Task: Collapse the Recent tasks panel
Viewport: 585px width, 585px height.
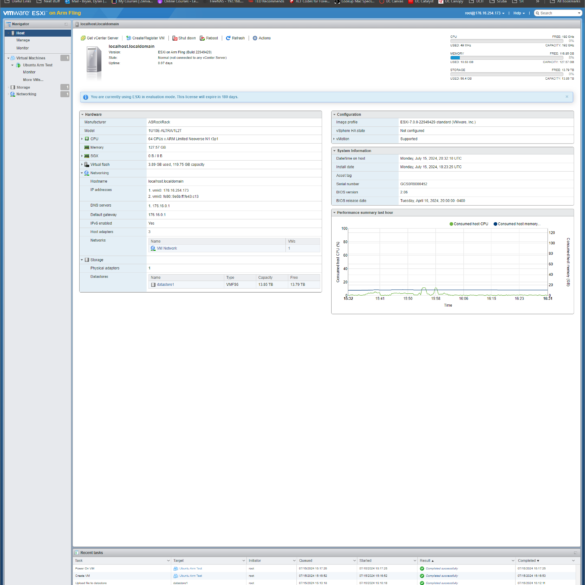Action: pos(575,553)
